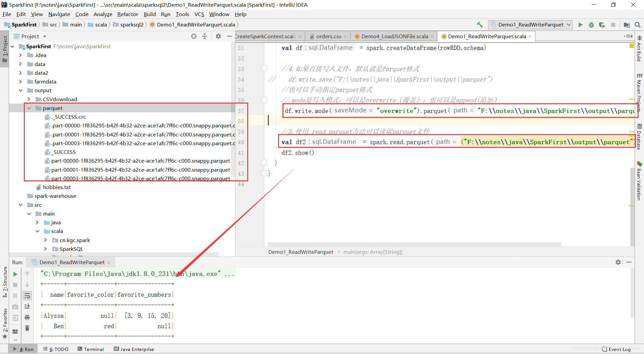The height and width of the screenshot is (354, 644).
Task: Expand the cn.kgc.spark package
Action: [x=46, y=240]
